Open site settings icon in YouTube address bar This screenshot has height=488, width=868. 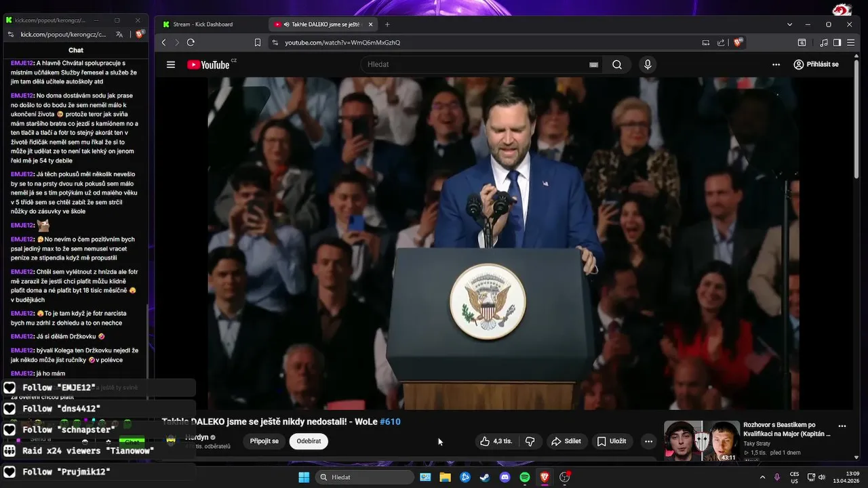pyautogui.click(x=275, y=42)
